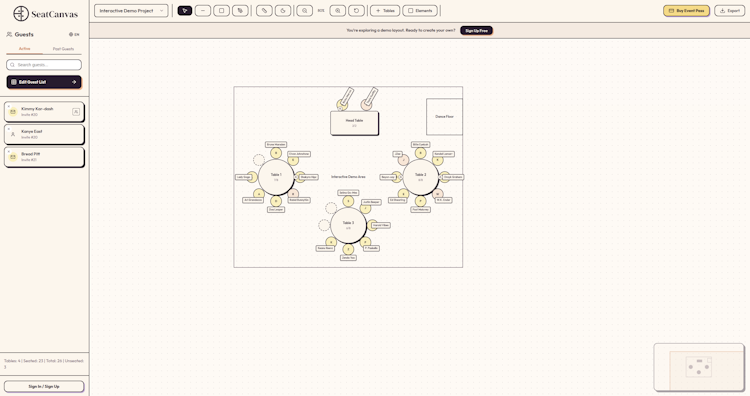Screen dimensions: 750x396
Task: Remove Kimmy Kar-dash with the small x
Action: (x=9, y=106)
